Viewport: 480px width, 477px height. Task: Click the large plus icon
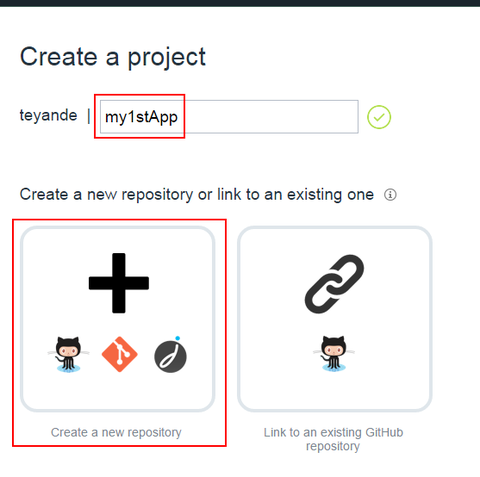point(119,283)
